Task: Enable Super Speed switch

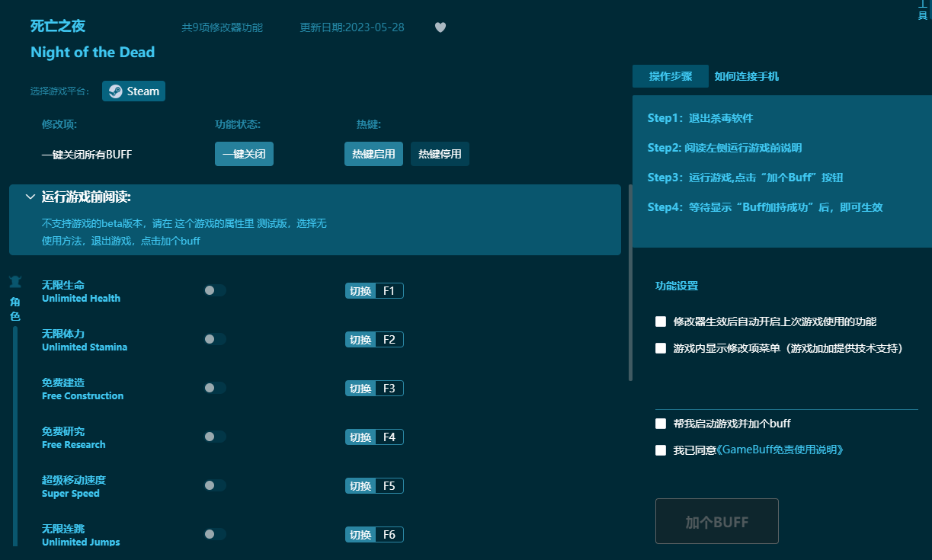Action: point(215,485)
